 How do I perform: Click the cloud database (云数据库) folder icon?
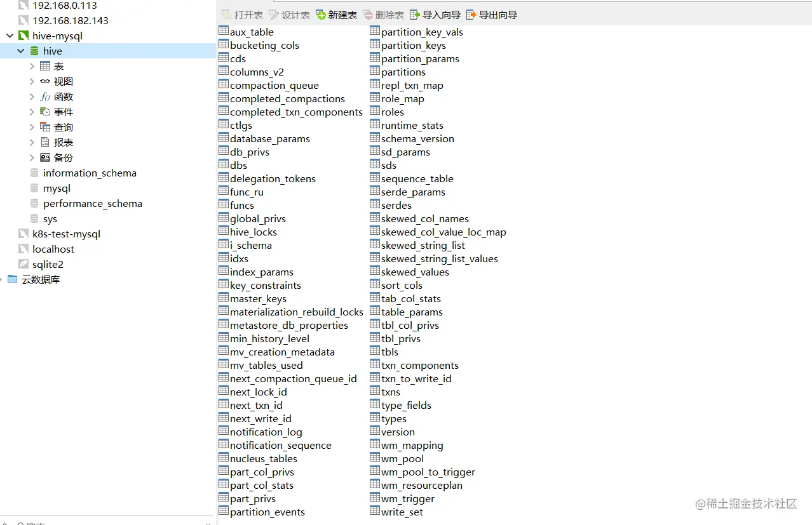tap(13, 279)
